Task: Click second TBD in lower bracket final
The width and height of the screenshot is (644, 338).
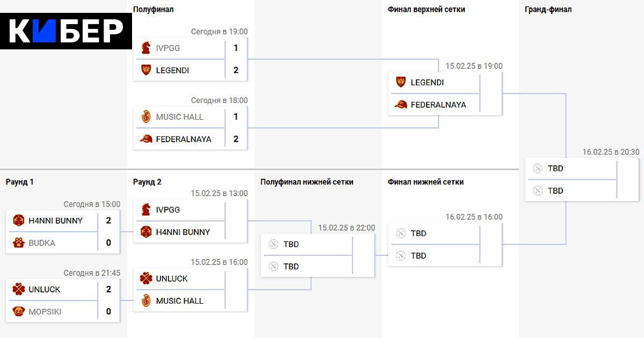Action: [x=418, y=256]
